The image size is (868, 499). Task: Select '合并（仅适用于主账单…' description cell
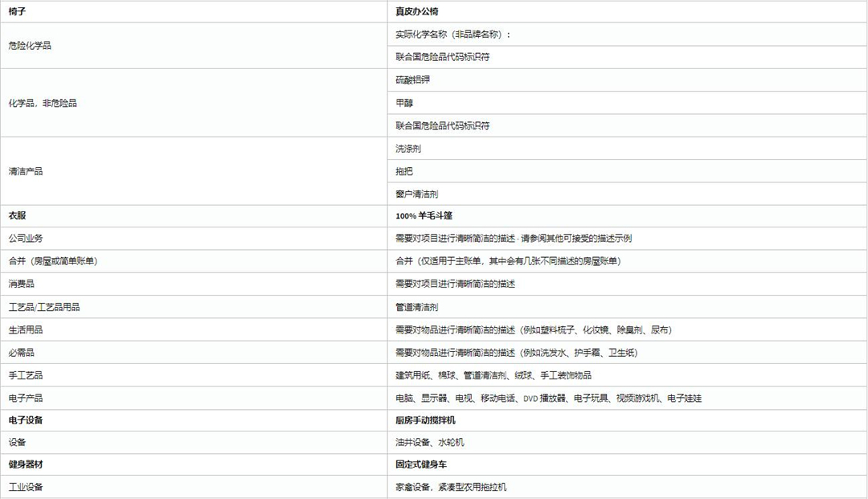click(x=627, y=261)
